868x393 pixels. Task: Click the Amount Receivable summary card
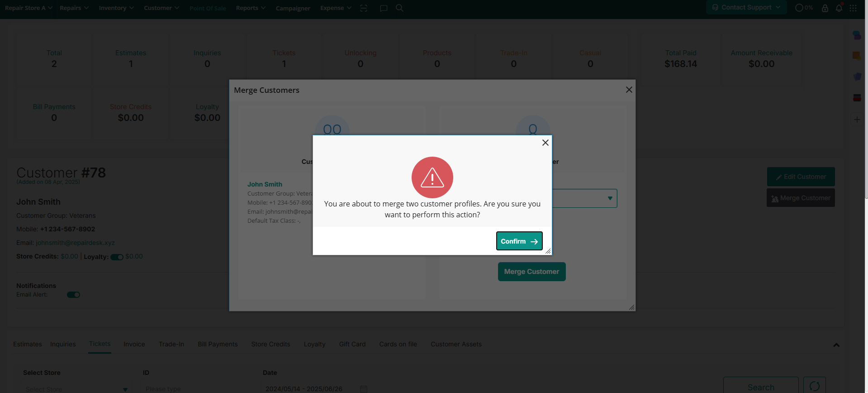(761, 59)
